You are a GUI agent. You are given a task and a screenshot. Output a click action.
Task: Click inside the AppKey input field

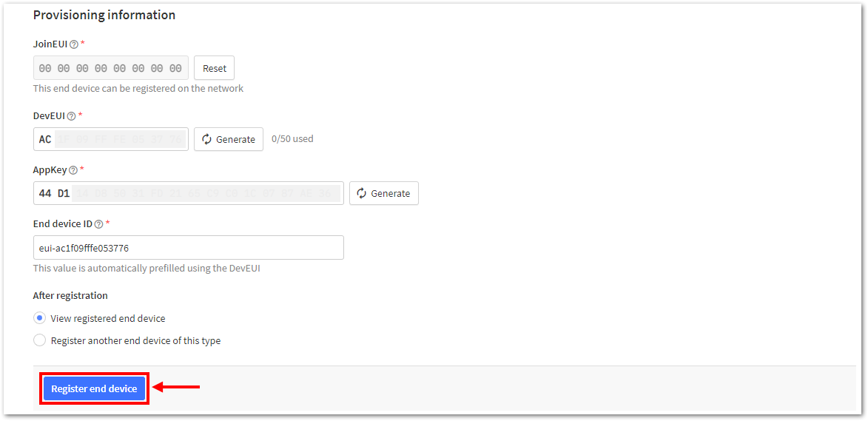click(x=188, y=193)
